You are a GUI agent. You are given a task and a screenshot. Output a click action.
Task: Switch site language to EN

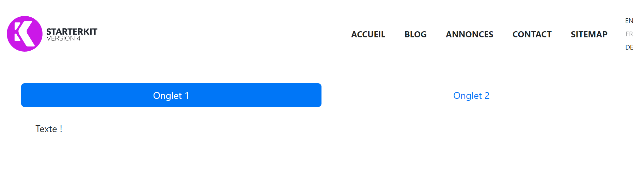pos(629,21)
